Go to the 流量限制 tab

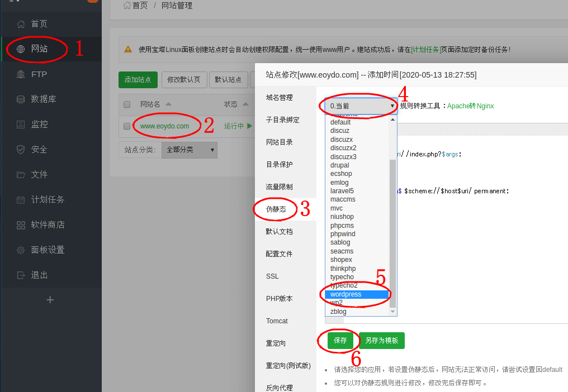[286, 187]
